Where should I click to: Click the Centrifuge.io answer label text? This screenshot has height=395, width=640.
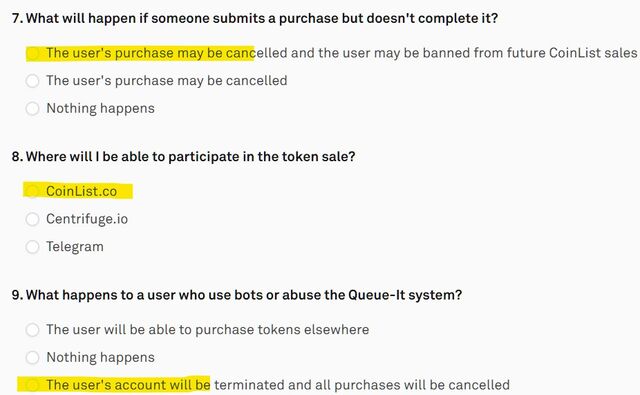click(87, 219)
